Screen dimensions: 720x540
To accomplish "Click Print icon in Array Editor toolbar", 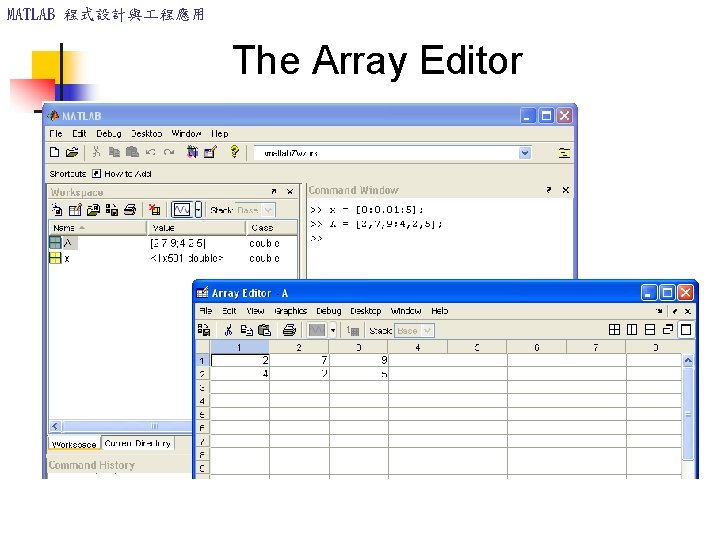I will [289, 330].
